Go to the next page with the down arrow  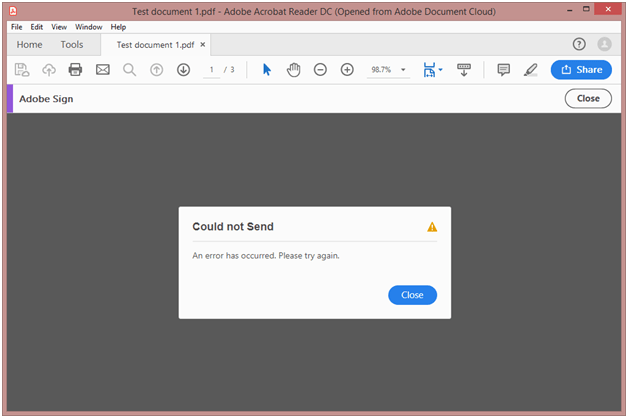183,70
